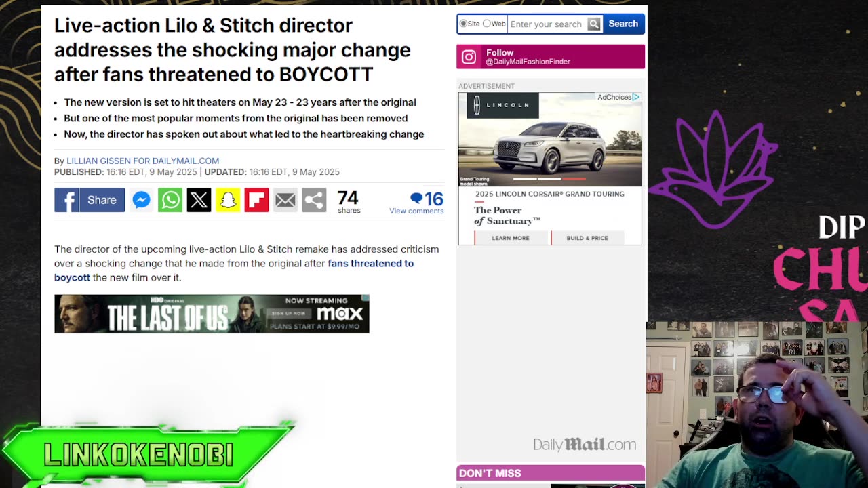
Task: Click the Lincoln brand logo in ad
Action: pyautogui.click(x=502, y=105)
